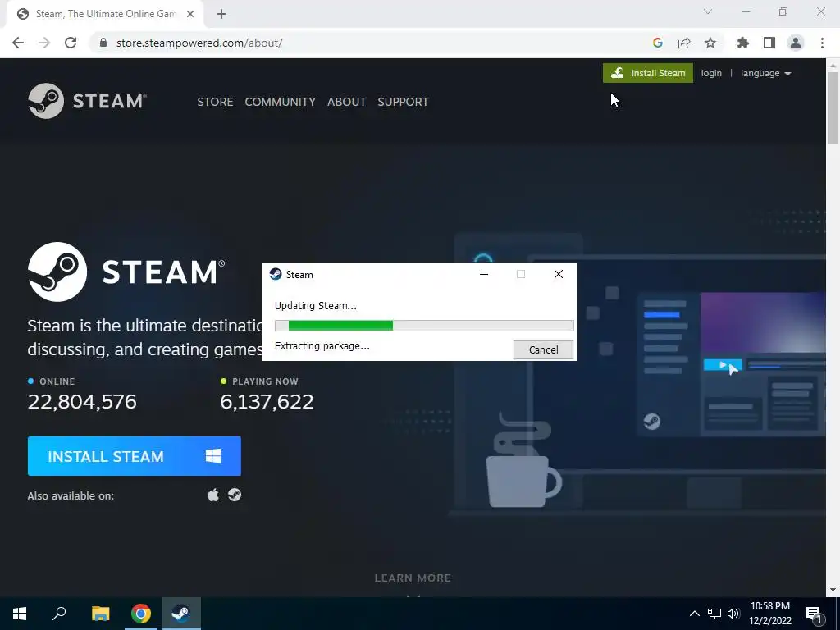The width and height of the screenshot is (840, 630).
Task: Click the ONLINE count 22,804,576
Action: pos(82,402)
